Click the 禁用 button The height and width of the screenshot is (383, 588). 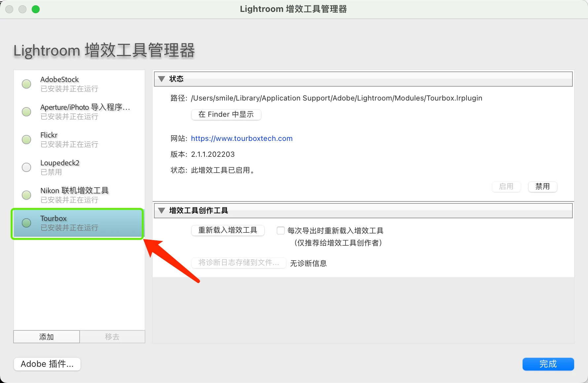click(x=542, y=187)
